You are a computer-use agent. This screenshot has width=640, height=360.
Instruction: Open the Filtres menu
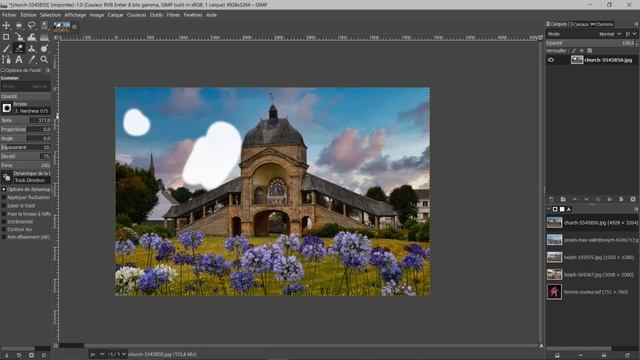(173, 15)
